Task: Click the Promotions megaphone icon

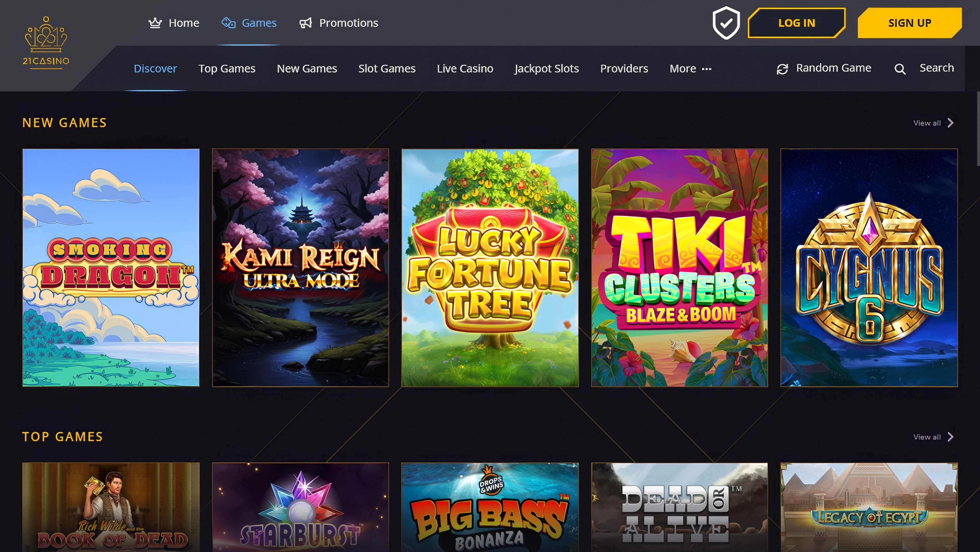Action: (x=305, y=23)
